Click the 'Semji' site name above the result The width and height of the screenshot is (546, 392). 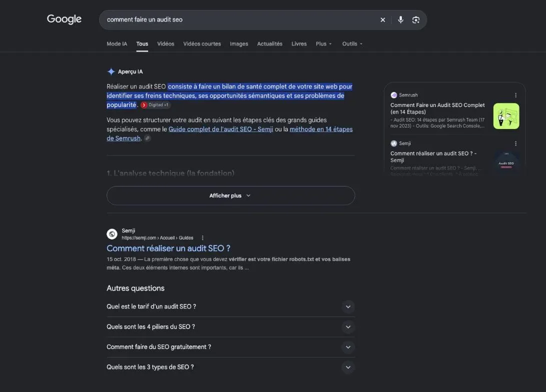point(129,230)
